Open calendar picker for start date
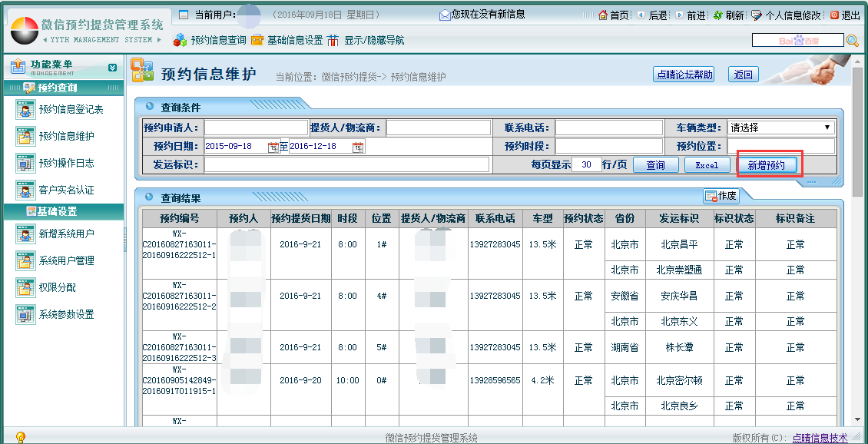 pyautogui.click(x=273, y=147)
